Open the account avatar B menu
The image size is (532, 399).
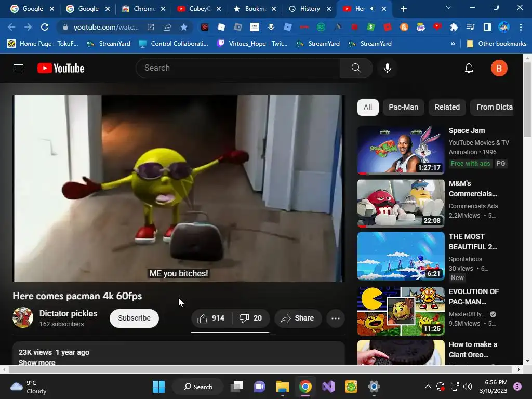click(x=499, y=68)
